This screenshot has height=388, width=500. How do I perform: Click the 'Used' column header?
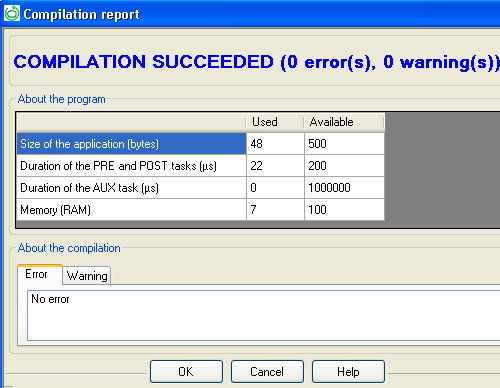pos(275,122)
